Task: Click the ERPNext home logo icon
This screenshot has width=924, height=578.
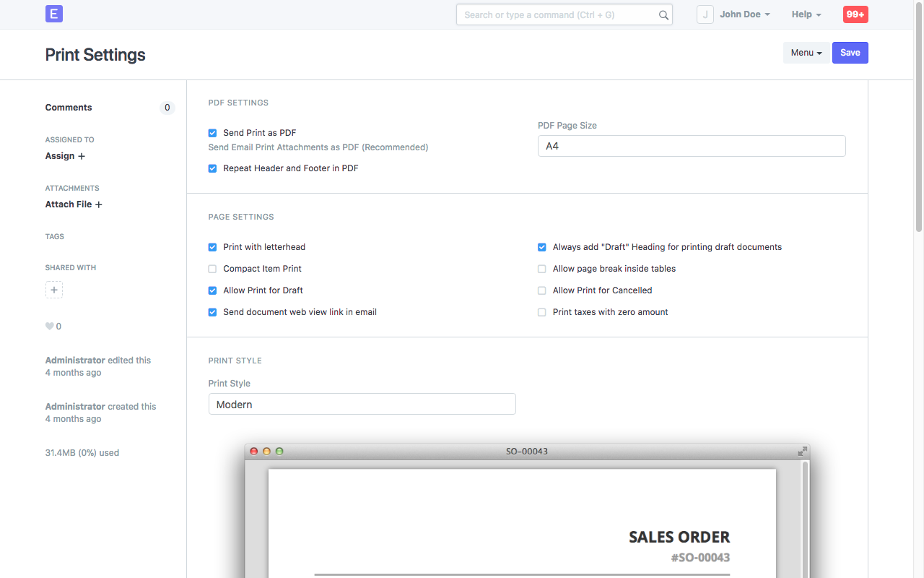Action: 54,14
